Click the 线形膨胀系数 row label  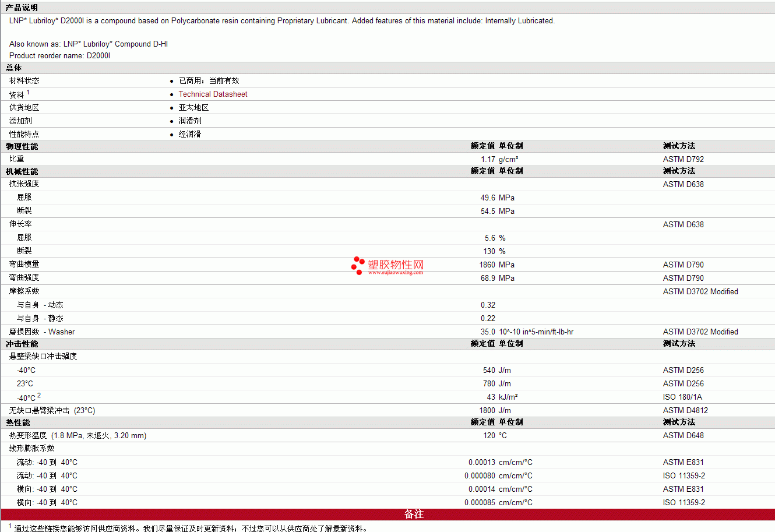coord(32,448)
